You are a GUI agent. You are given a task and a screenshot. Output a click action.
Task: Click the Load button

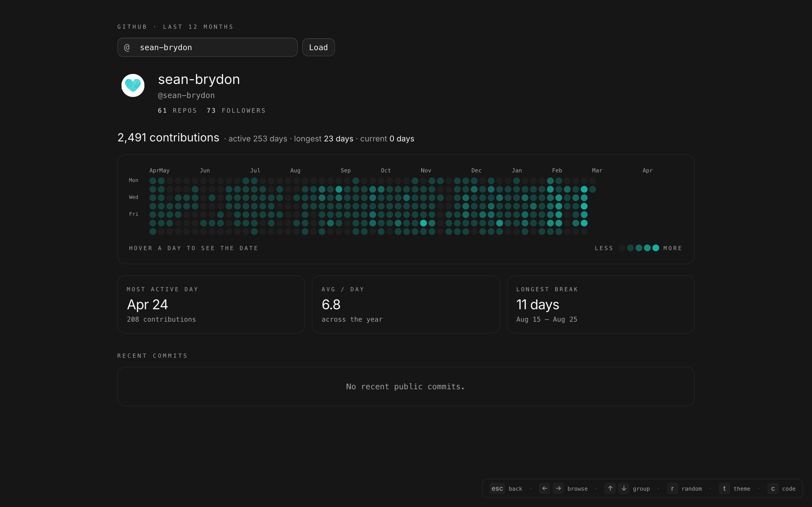coord(318,47)
